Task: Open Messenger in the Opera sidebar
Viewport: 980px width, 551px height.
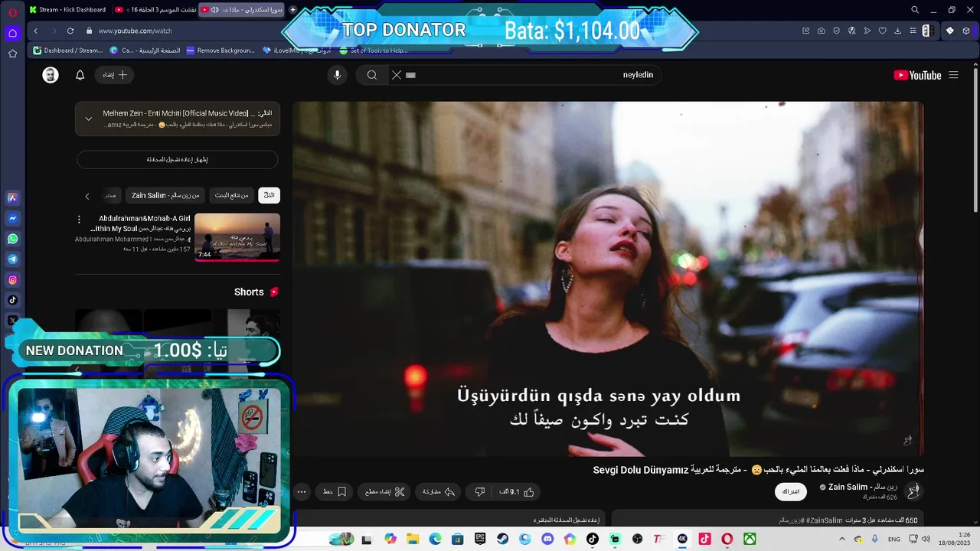Action: tap(12, 218)
